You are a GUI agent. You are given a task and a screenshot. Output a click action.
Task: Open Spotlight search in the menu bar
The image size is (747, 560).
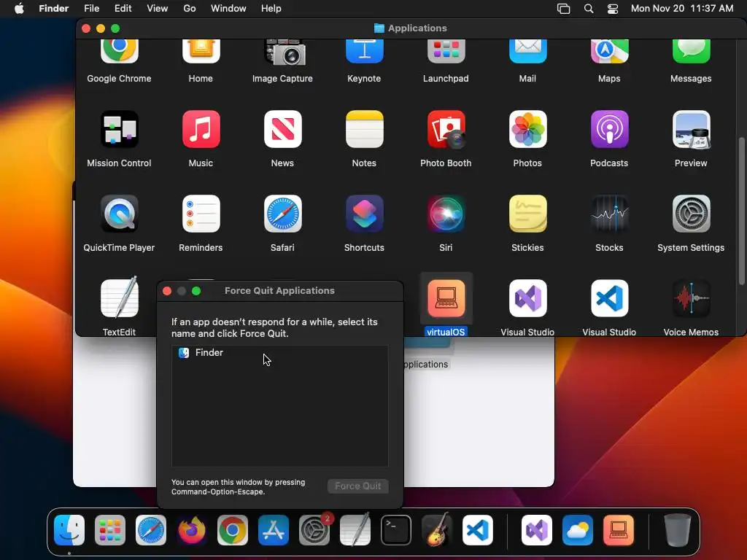589,9
